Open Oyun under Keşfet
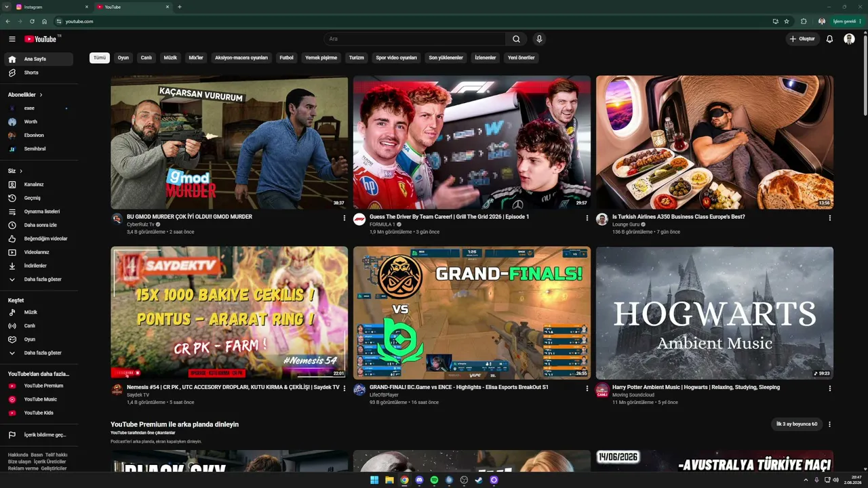868x488 pixels. tap(39, 340)
